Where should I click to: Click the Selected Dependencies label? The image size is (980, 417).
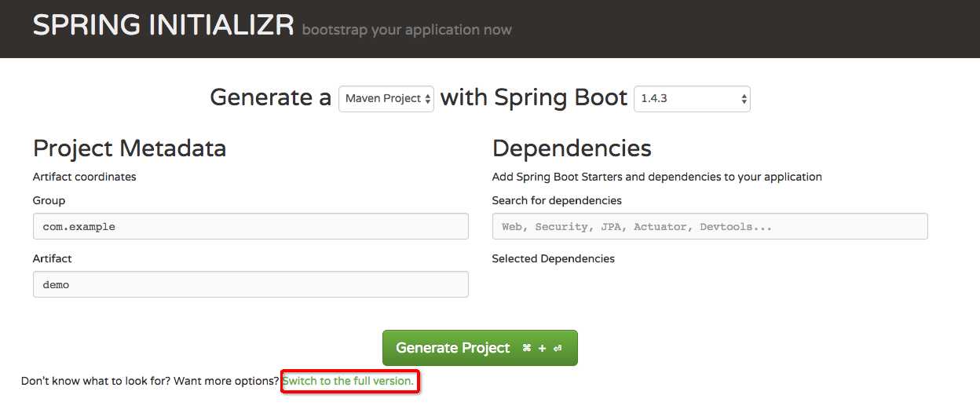554,258
